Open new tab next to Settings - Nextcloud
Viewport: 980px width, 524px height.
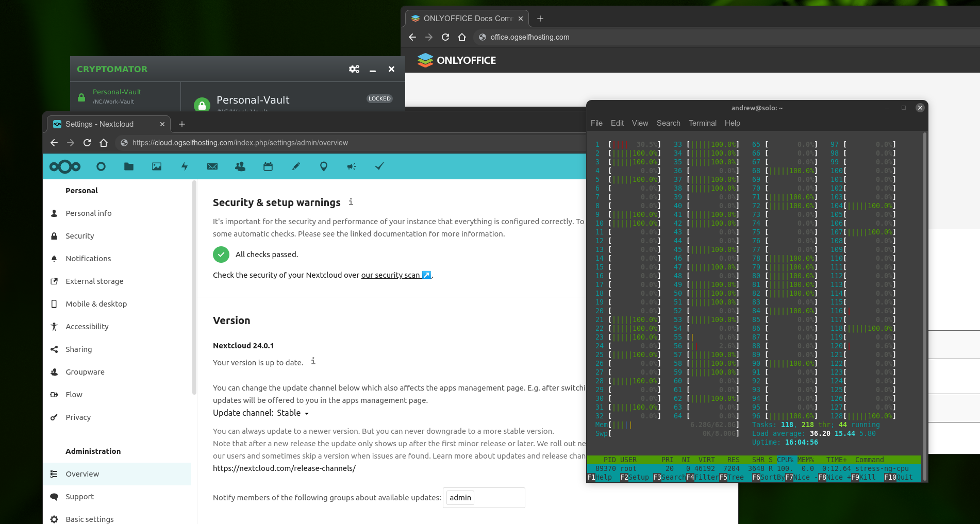182,124
